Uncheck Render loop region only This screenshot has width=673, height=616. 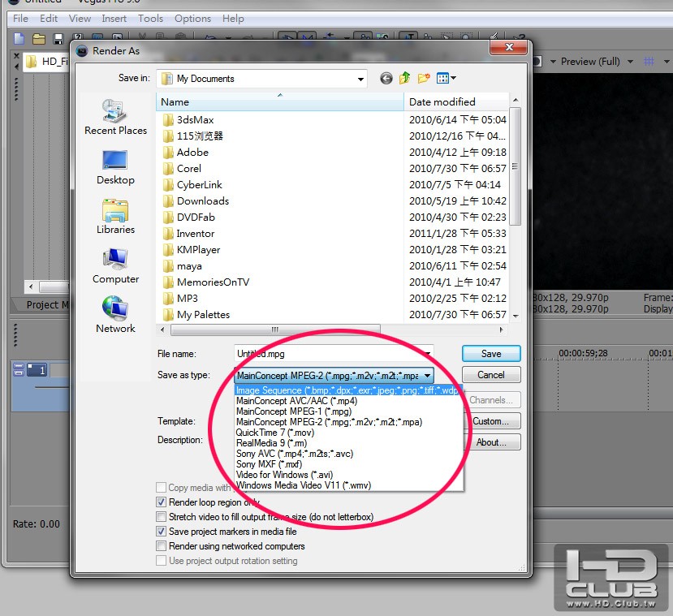click(161, 502)
